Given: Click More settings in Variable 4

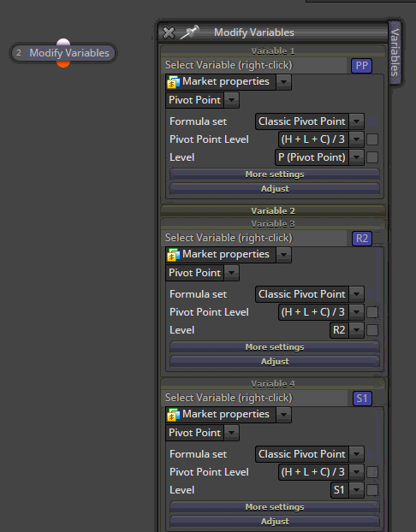Looking at the screenshot, I should pyautogui.click(x=275, y=507).
